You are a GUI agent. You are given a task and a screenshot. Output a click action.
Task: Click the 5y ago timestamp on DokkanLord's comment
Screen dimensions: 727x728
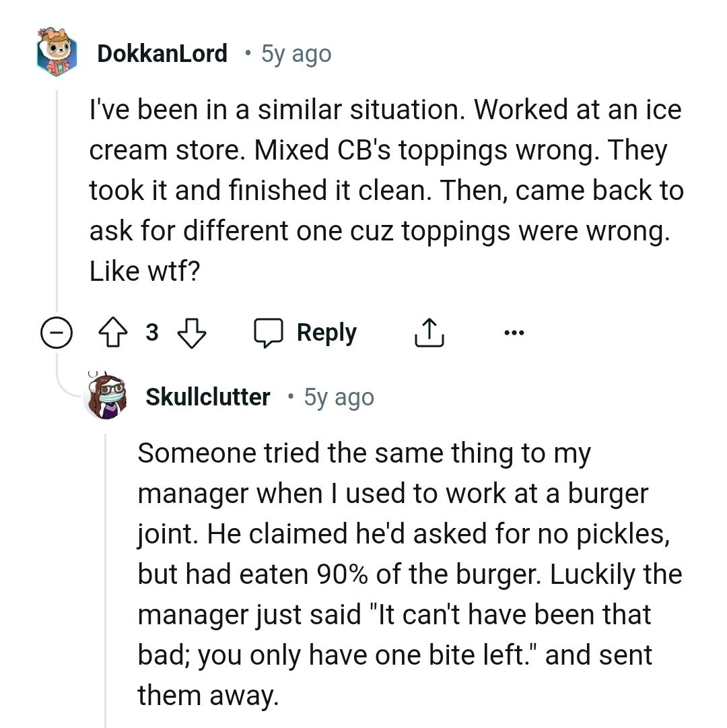pos(296,53)
